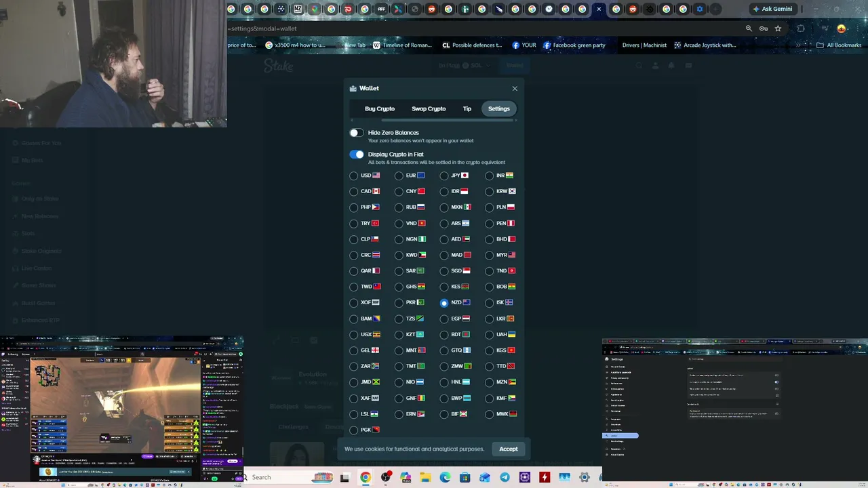Choose the NZD radio button

pyautogui.click(x=444, y=303)
